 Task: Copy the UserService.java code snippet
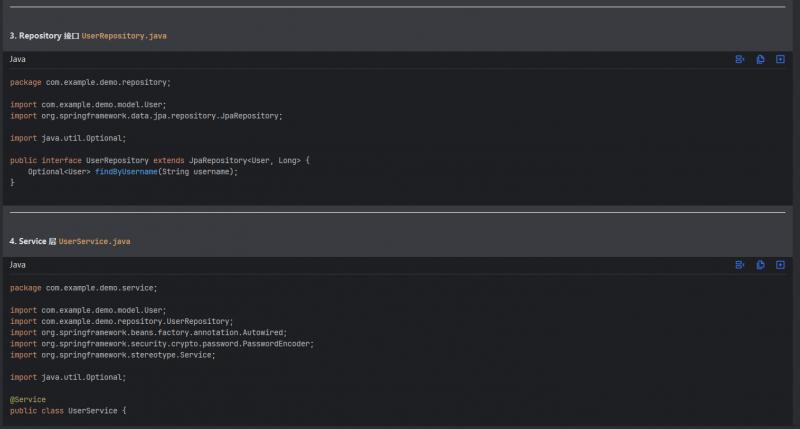760,264
